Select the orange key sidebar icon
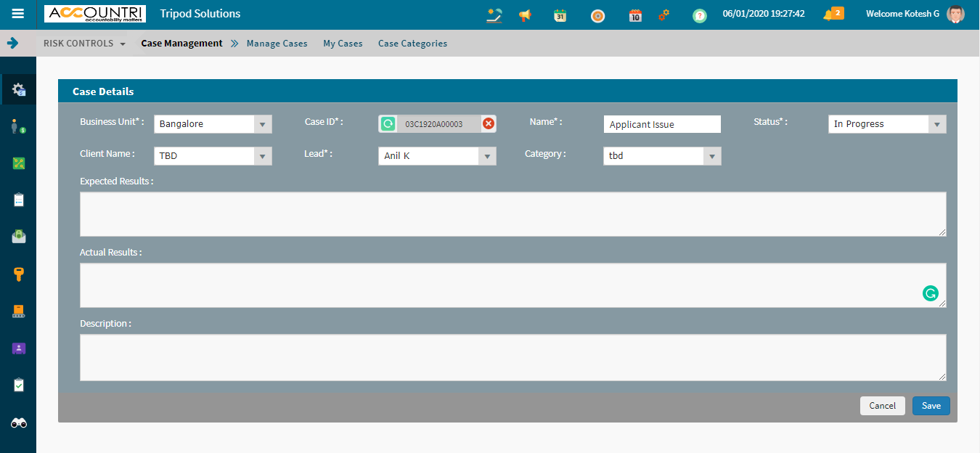The height and width of the screenshot is (453, 980). 19,274
